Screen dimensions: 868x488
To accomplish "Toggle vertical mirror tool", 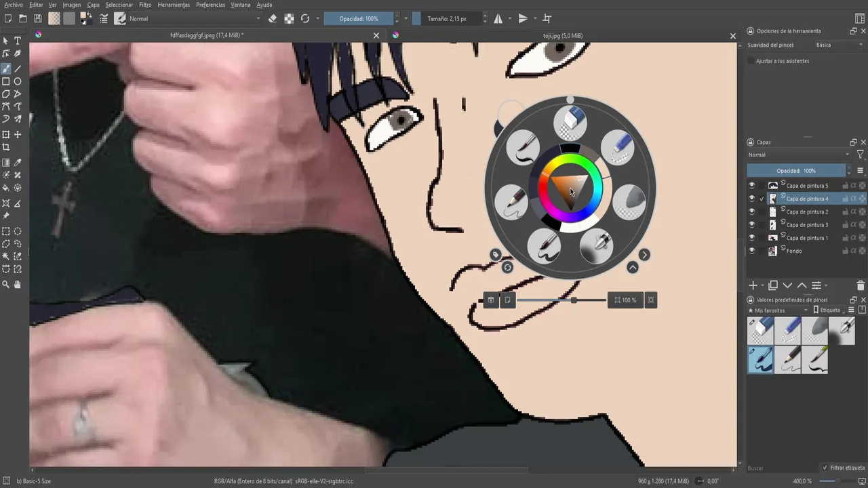I will tap(523, 18).
